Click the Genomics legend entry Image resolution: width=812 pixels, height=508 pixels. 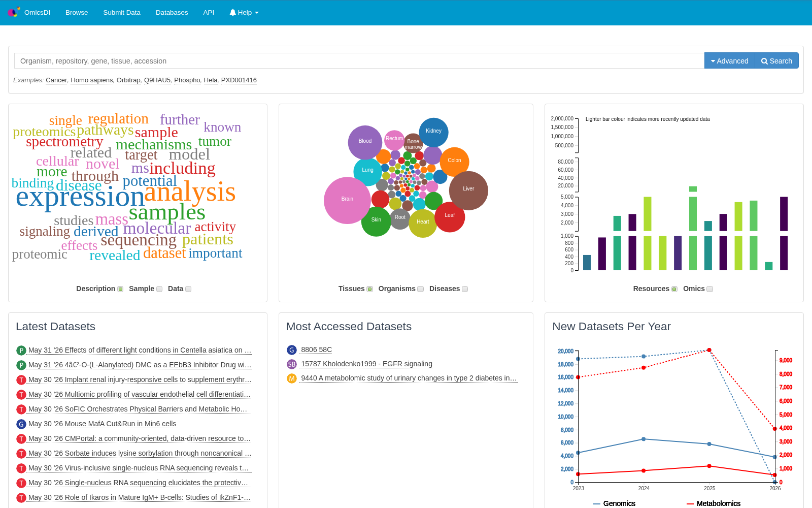[614, 503]
